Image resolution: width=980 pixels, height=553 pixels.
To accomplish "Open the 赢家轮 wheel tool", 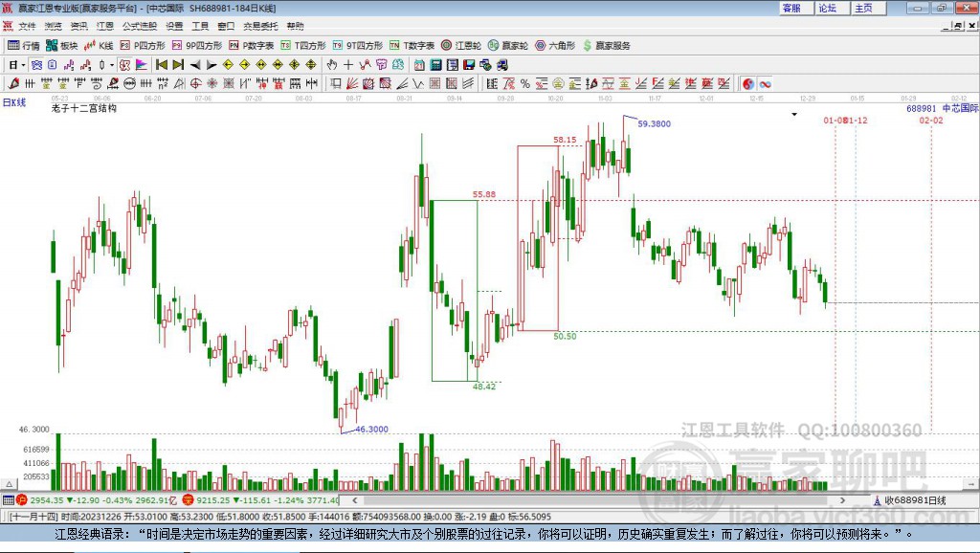I will [x=508, y=46].
